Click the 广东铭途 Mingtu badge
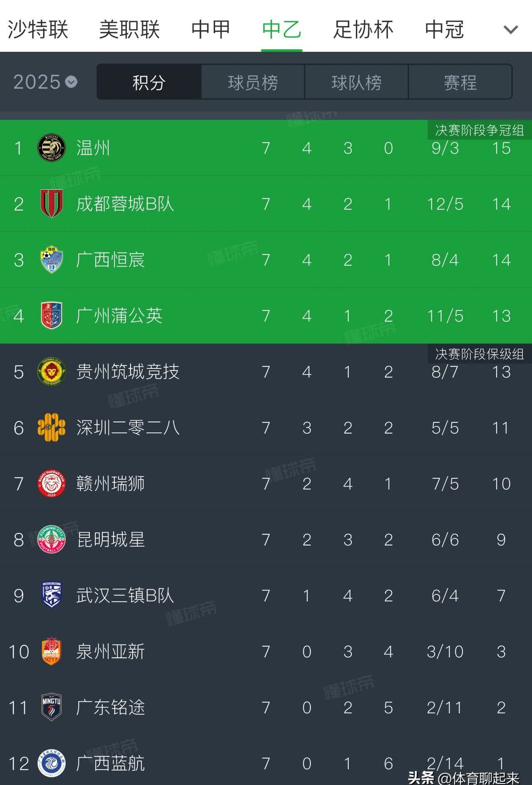This screenshot has width=532, height=785. (51, 707)
